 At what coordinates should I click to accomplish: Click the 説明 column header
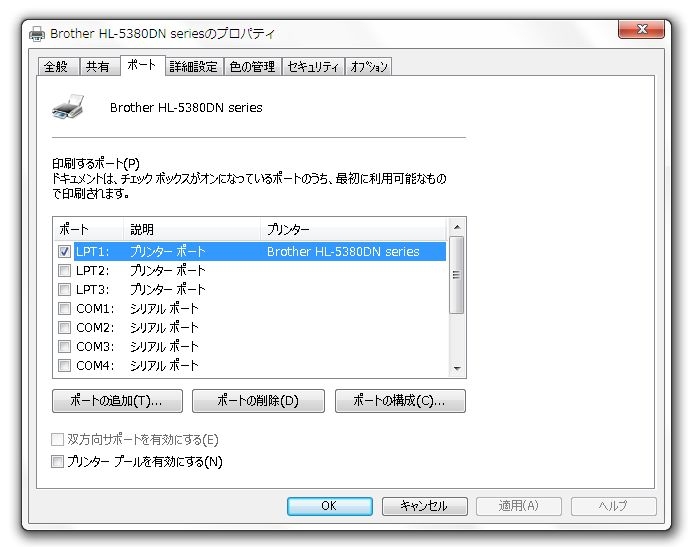pos(192,229)
